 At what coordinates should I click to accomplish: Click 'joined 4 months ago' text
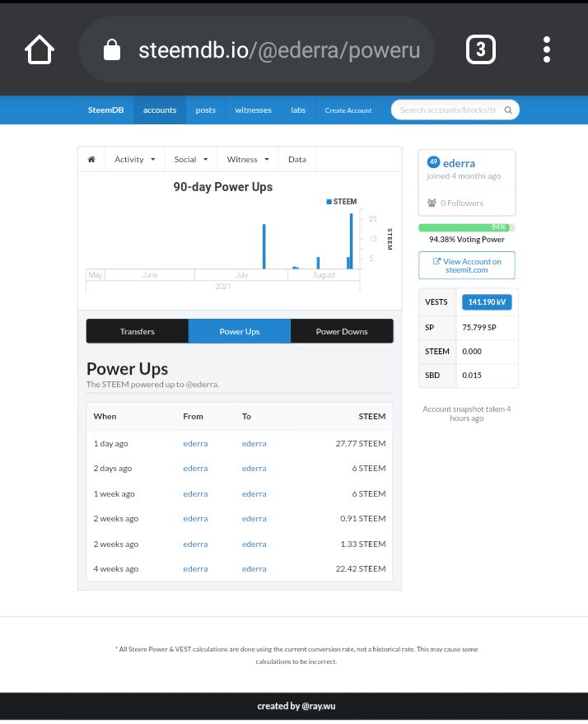coord(464,176)
